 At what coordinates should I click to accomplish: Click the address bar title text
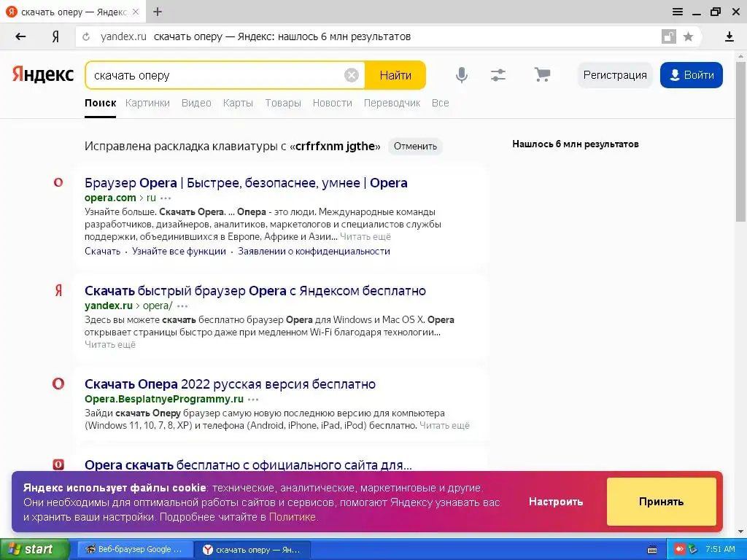click(282, 36)
